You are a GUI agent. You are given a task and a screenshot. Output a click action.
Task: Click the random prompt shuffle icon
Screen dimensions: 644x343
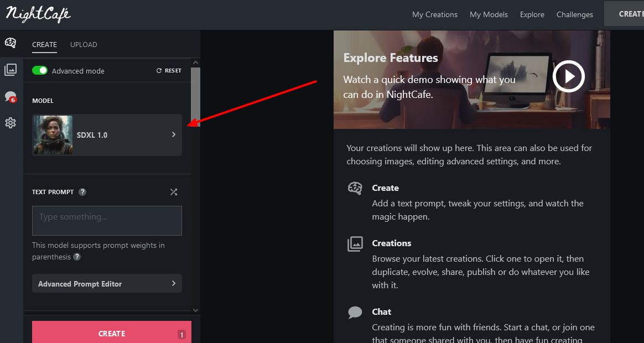(x=174, y=192)
